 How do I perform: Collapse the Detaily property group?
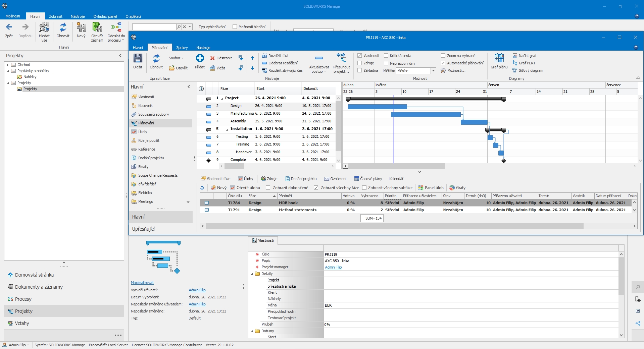252,274
